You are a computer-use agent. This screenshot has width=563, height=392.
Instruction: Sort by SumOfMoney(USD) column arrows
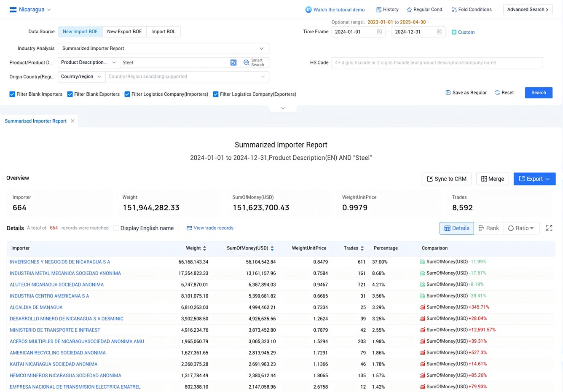(x=272, y=248)
